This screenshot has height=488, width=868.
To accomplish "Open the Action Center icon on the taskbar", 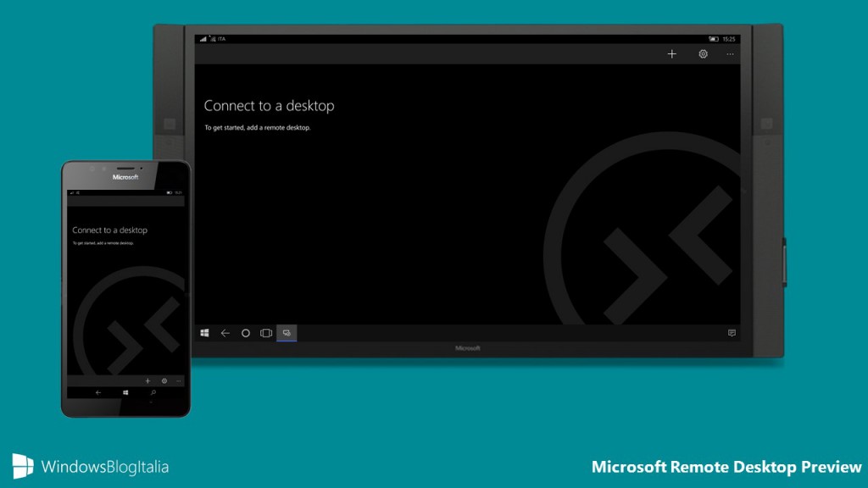I will (732, 333).
